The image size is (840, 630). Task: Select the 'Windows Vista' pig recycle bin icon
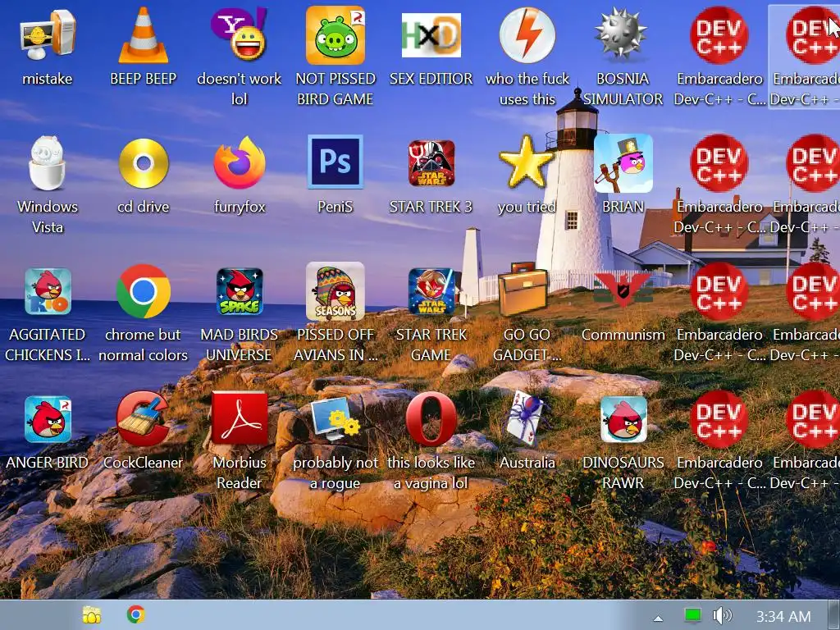[x=47, y=163]
